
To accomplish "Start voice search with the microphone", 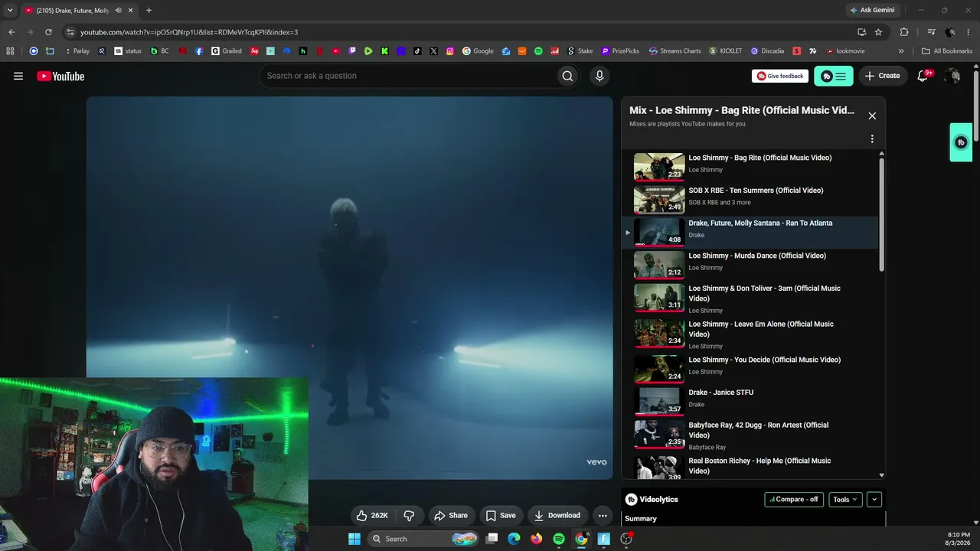I will pos(599,76).
